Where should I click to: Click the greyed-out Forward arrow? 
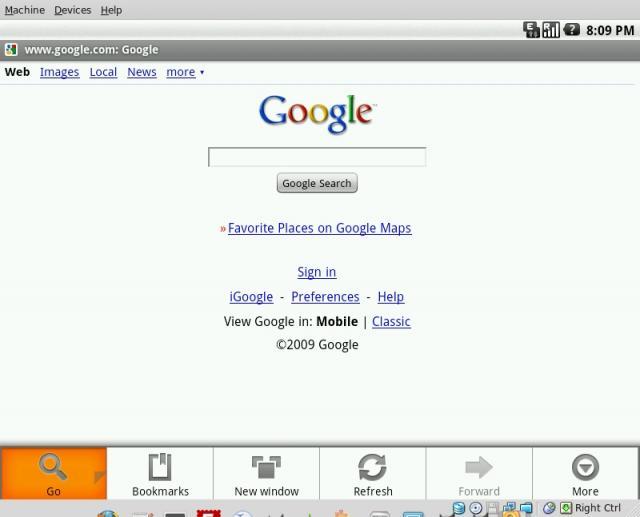tap(479, 467)
